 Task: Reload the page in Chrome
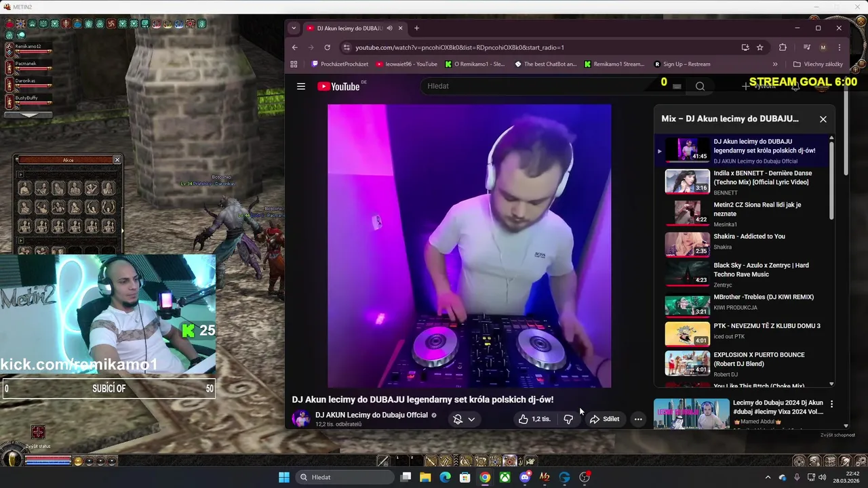[x=328, y=47]
